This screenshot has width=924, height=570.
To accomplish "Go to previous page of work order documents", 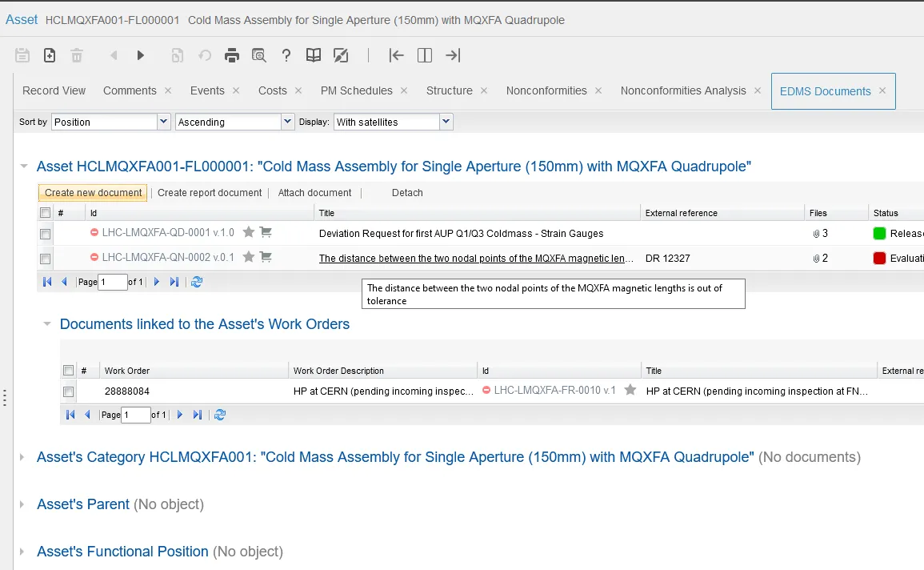I will [87, 415].
